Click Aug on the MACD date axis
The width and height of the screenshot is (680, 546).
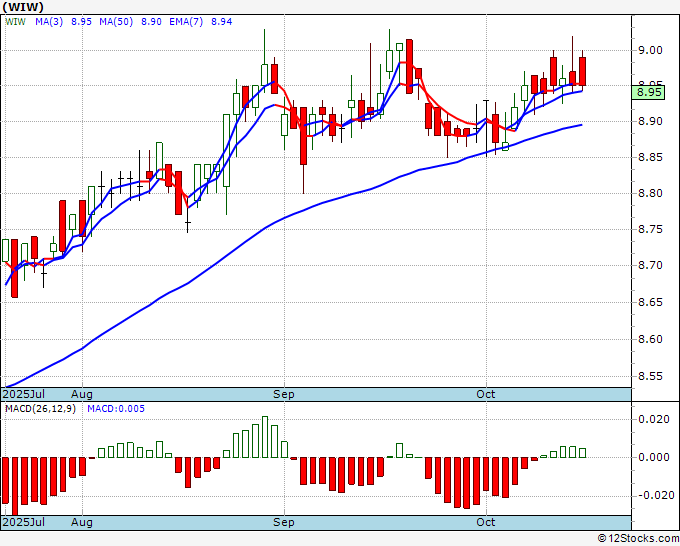coord(82,522)
